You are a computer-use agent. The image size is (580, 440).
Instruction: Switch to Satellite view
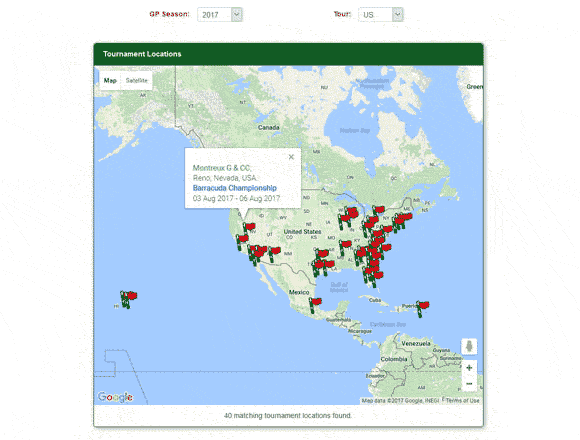(136, 80)
